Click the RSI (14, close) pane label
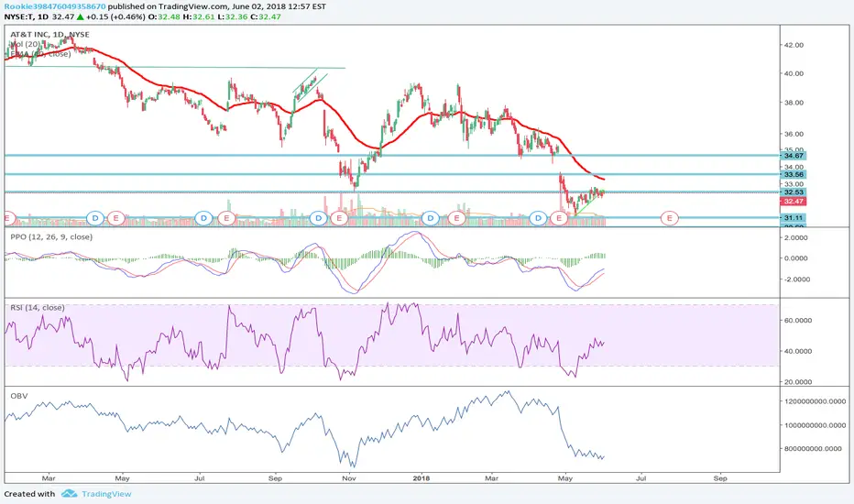 pos(37,308)
